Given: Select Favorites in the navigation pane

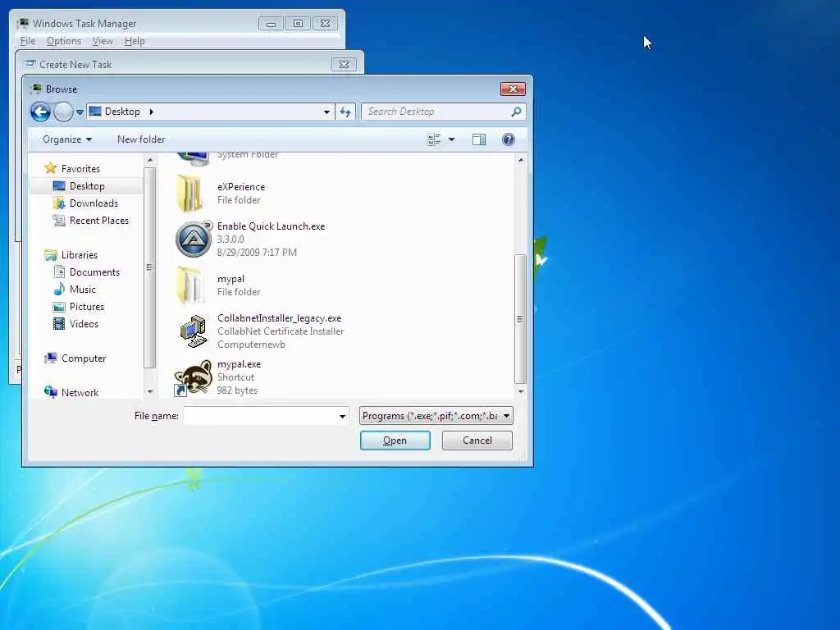Looking at the screenshot, I should coord(80,169).
